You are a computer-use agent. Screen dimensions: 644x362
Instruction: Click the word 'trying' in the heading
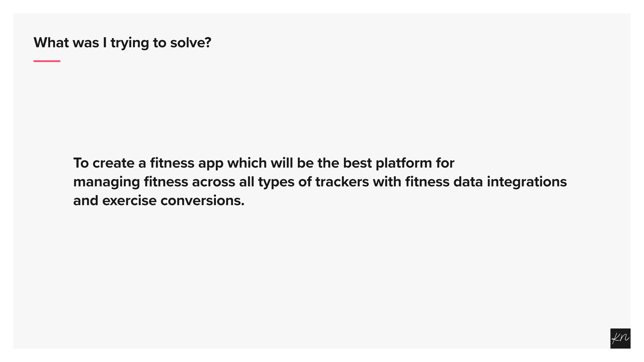(x=130, y=43)
